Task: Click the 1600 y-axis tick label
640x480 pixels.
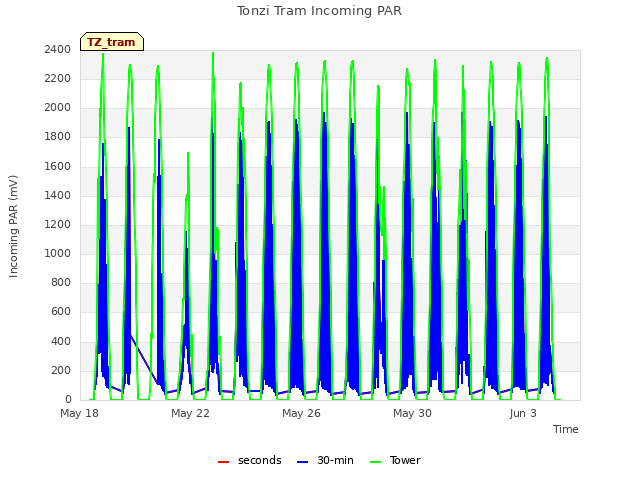Action: click(x=58, y=167)
